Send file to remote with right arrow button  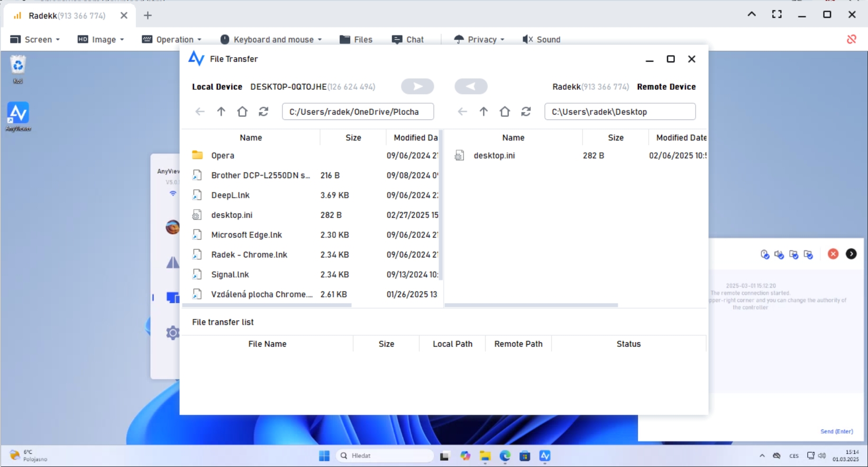click(417, 86)
